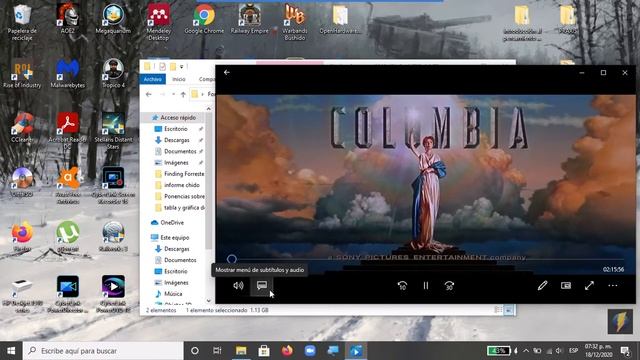Skip forward 30 seconds
The image size is (640, 360).
point(449,286)
